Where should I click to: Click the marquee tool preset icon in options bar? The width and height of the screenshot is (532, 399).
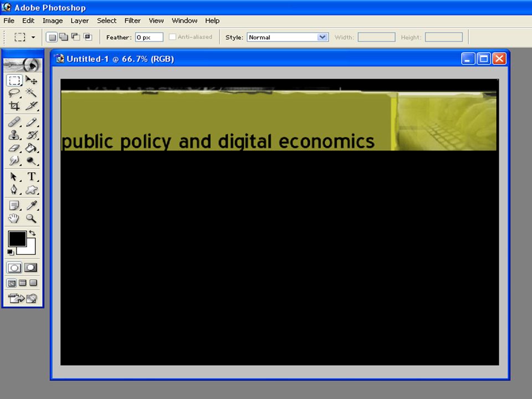coord(20,37)
